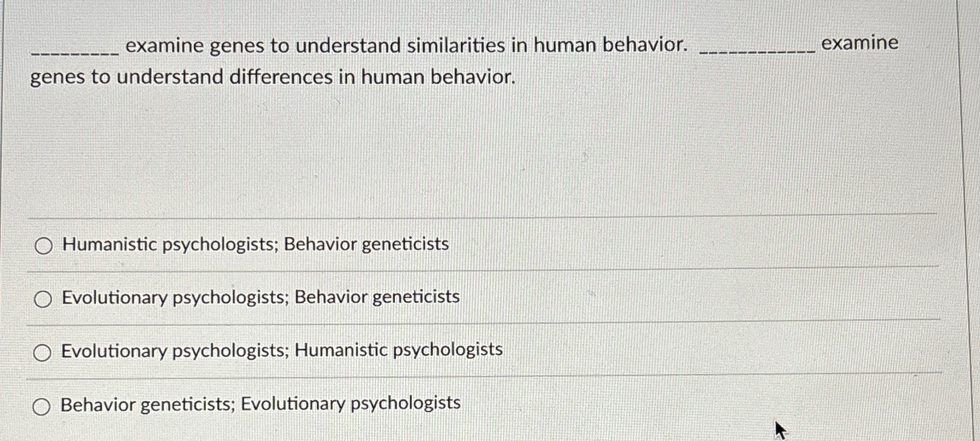This screenshot has height=441, width=980.
Task: Click near the mouse cursor at bottom right
Action: [x=779, y=430]
